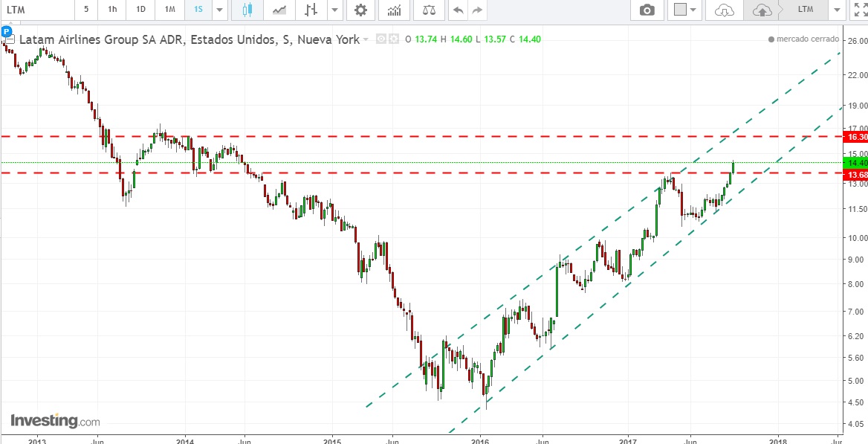Select the bar chart style icon
The height and width of the screenshot is (444, 868).
(311, 10)
